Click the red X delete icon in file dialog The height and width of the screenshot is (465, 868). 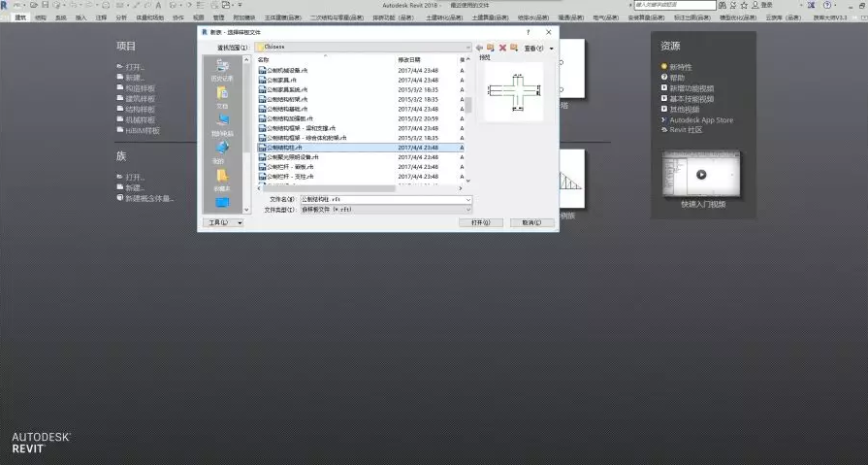(502, 48)
